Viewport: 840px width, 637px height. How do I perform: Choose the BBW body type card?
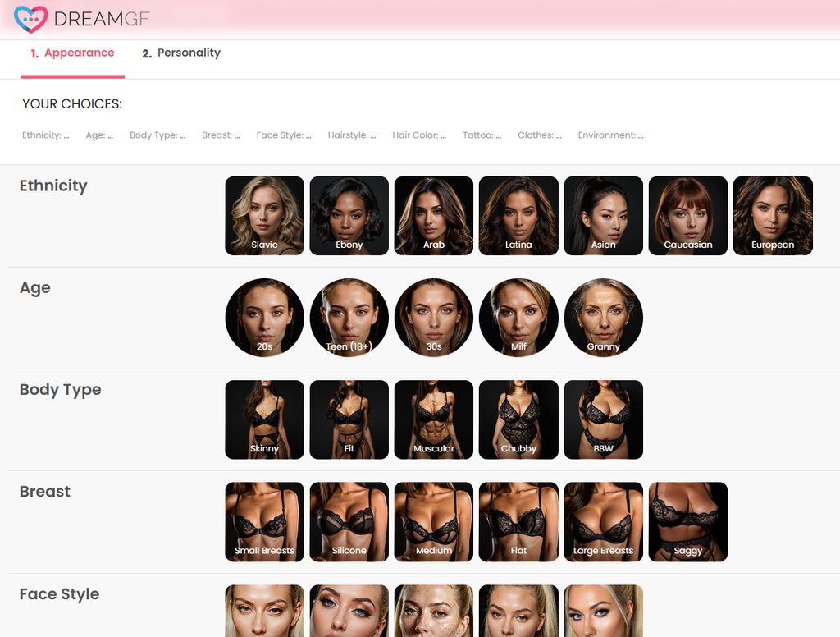coord(603,419)
